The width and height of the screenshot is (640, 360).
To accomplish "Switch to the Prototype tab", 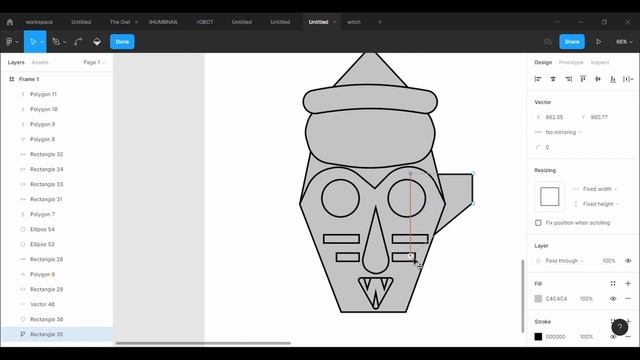I will [x=571, y=62].
